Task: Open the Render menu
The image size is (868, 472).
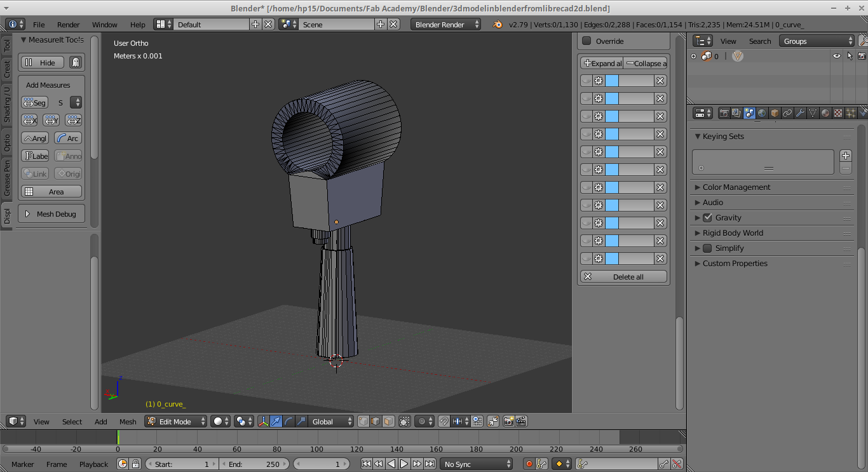Action: 69,24
